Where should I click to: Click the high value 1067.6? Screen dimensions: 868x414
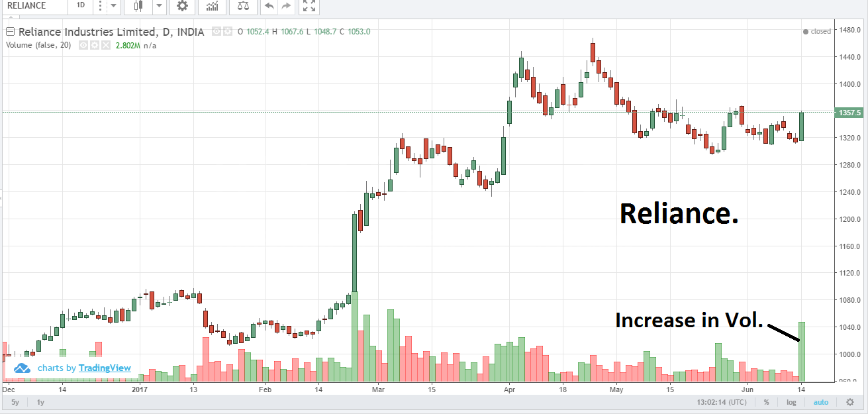[291, 32]
